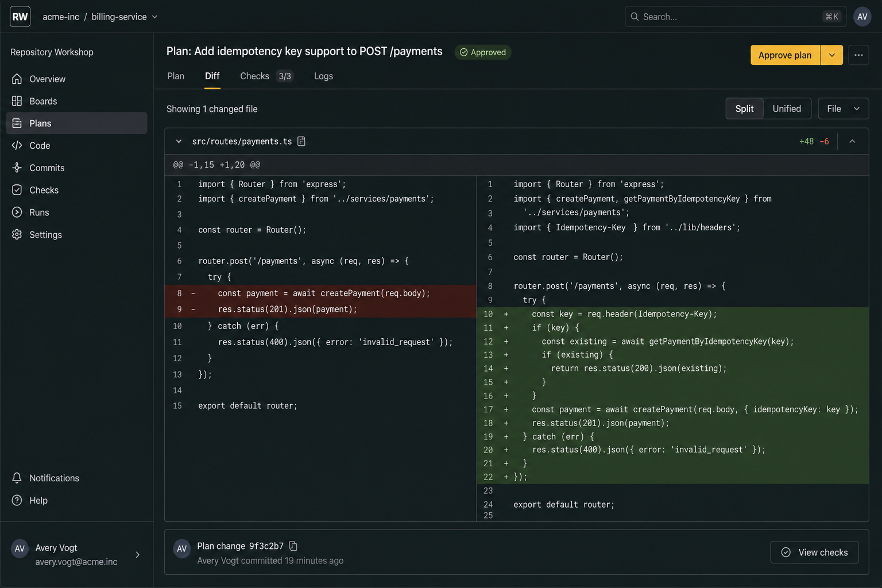This screenshot has height=588, width=882.
Task: Open the Logs tab
Action: coord(323,76)
